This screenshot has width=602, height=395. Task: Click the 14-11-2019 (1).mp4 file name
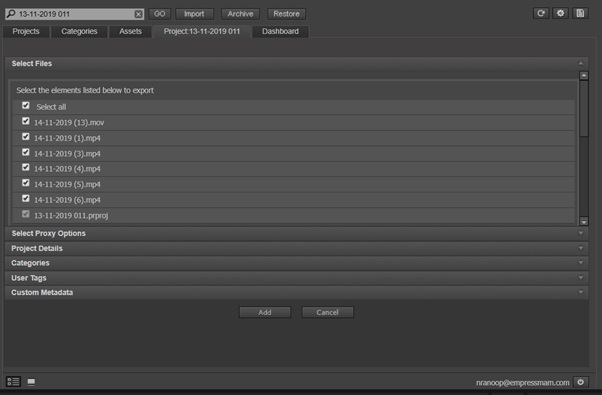click(x=67, y=138)
